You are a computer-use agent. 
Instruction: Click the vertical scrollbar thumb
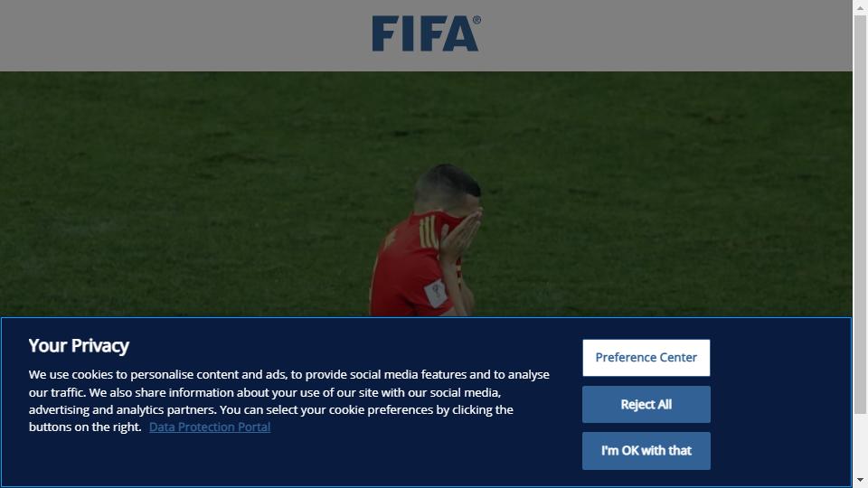860,215
